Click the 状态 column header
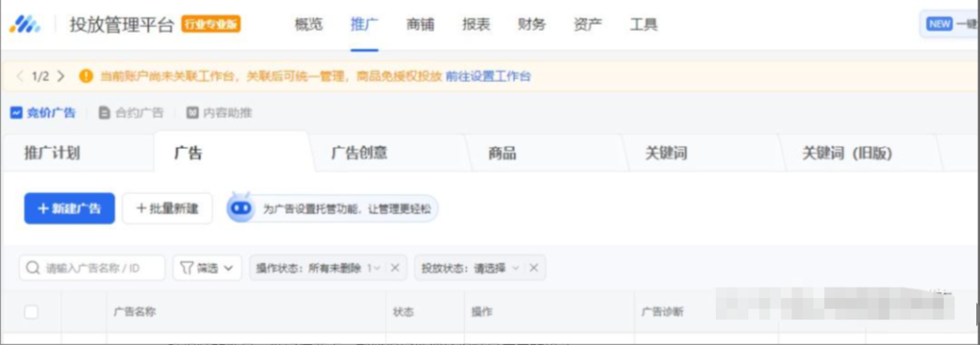 point(403,312)
